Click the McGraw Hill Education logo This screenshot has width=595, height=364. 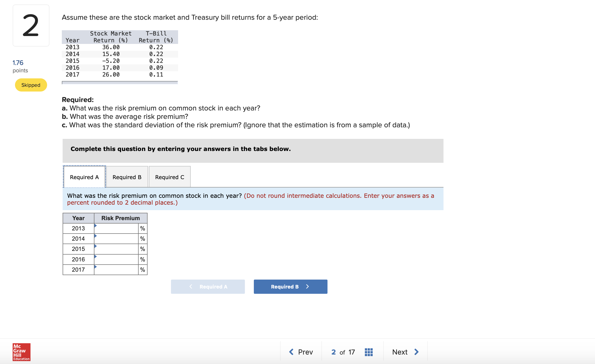pos(22,352)
